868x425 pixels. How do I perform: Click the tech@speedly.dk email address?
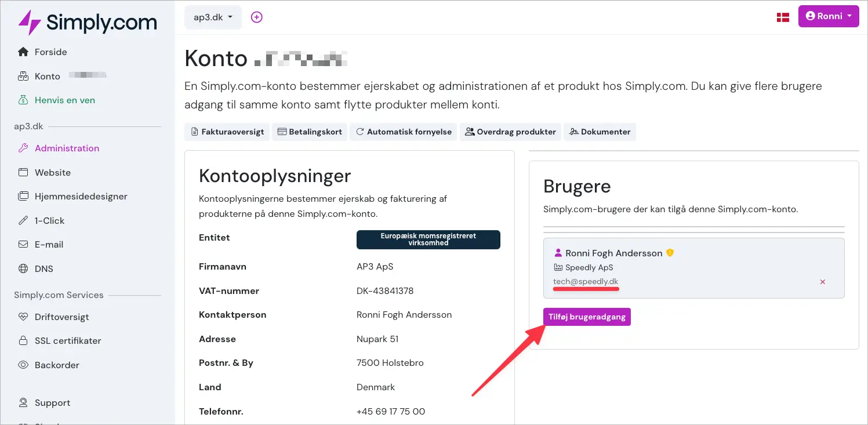(586, 282)
